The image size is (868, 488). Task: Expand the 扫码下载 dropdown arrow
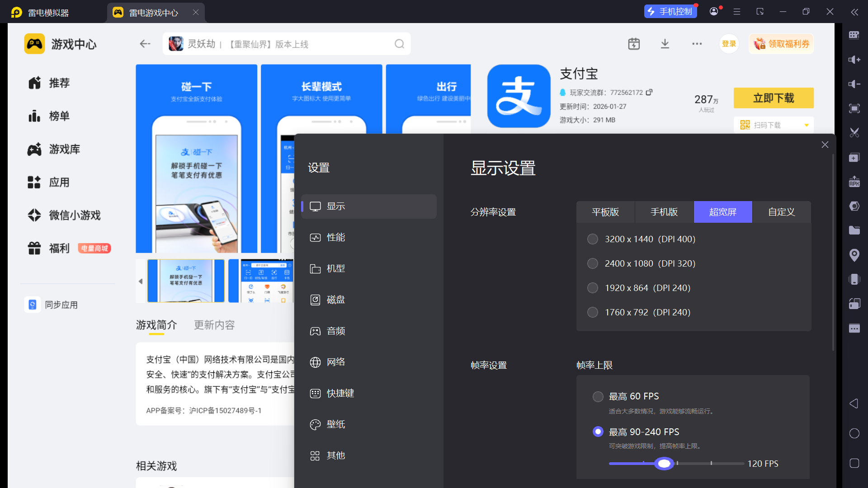click(806, 125)
